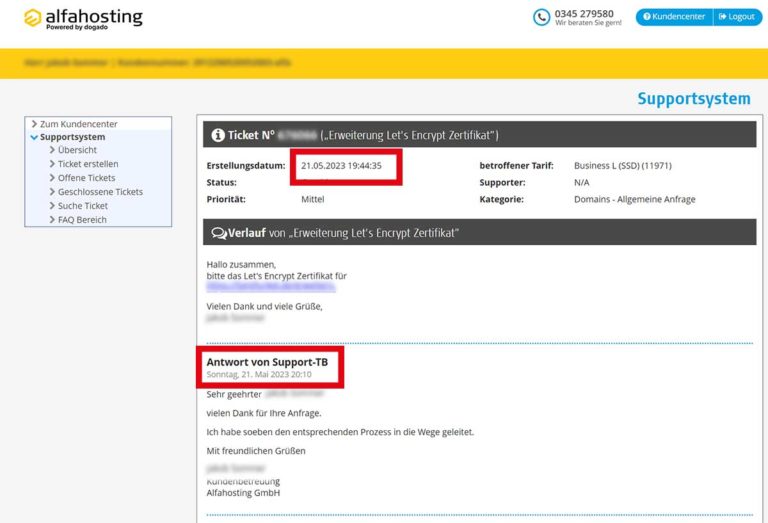Visit the FAQ Bereich
Screen dimensions: 768x523
[x=82, y=220]
